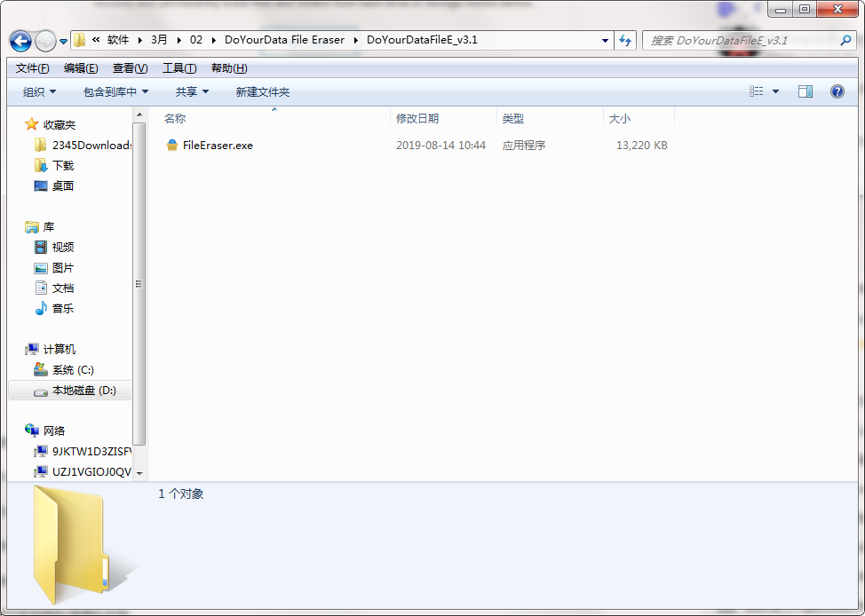Open network computer 9JKTW1D3ZISF
The width and height of the screenshot is (865, 616).
pos(91,452)
